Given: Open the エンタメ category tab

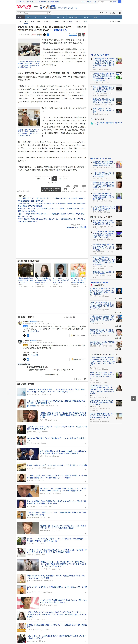Looking at the screenshot, I should tap(47, 21).
